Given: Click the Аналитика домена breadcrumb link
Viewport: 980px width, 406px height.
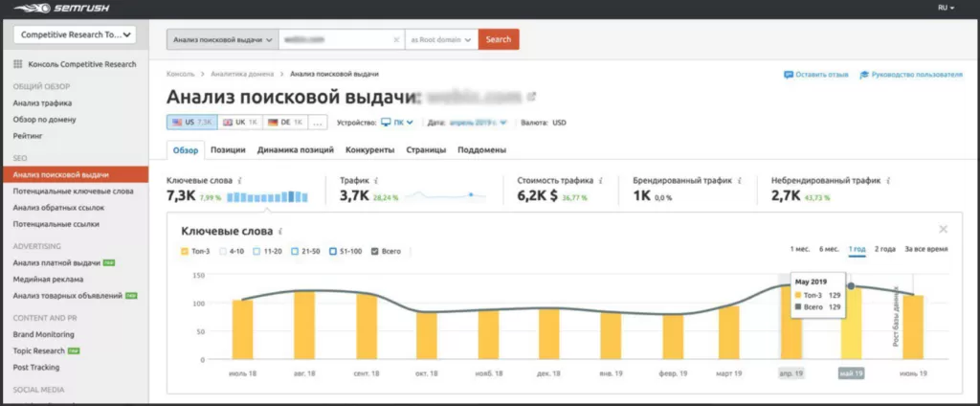Looking at the screenshot, I should (242, 74).
